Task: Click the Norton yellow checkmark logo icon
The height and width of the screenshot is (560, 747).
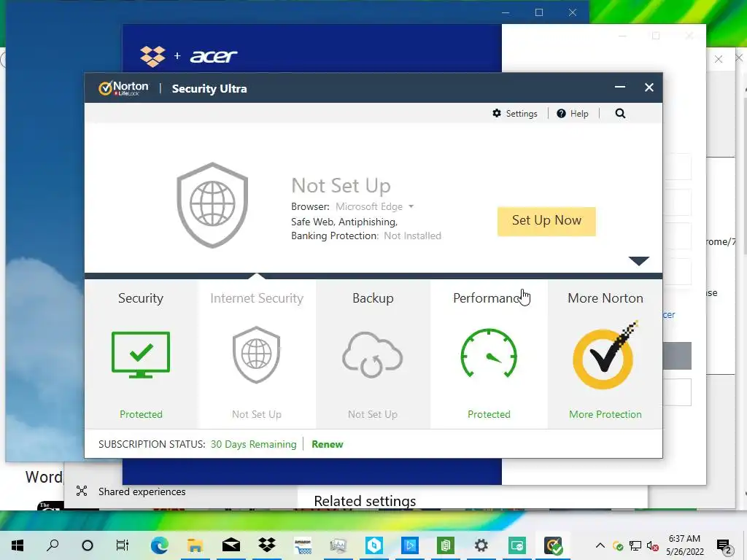Action: tap(605, 355)
